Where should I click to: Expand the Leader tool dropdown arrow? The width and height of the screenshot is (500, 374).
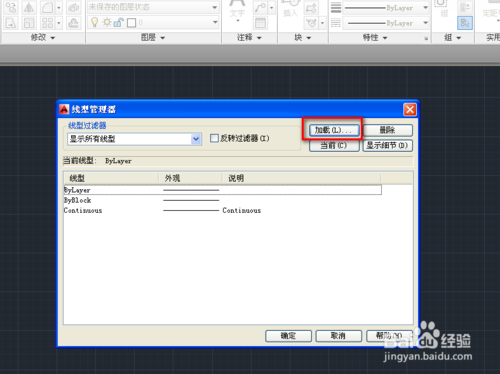coord(272,7)
